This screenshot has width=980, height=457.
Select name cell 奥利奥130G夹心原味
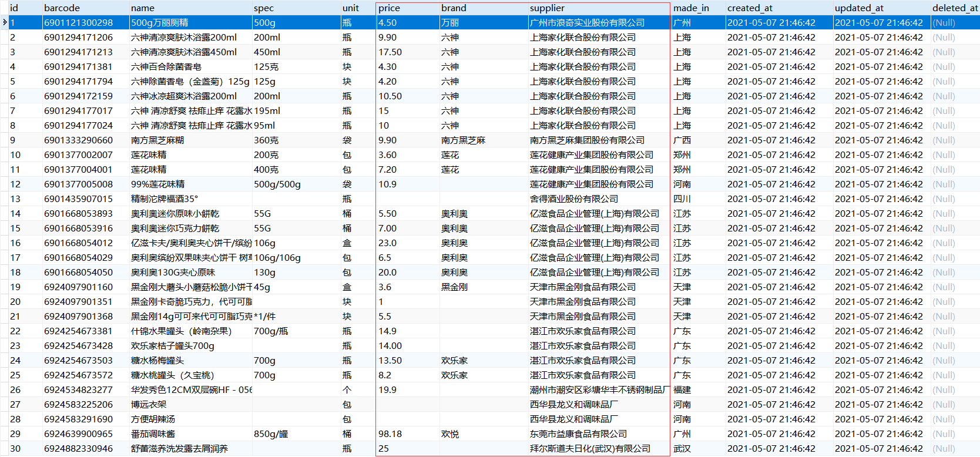tap(191, 272)
